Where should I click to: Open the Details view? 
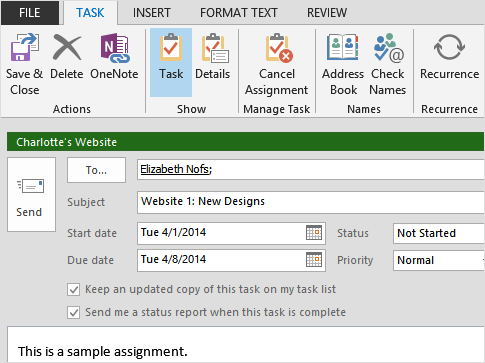(x=213, y=56)
